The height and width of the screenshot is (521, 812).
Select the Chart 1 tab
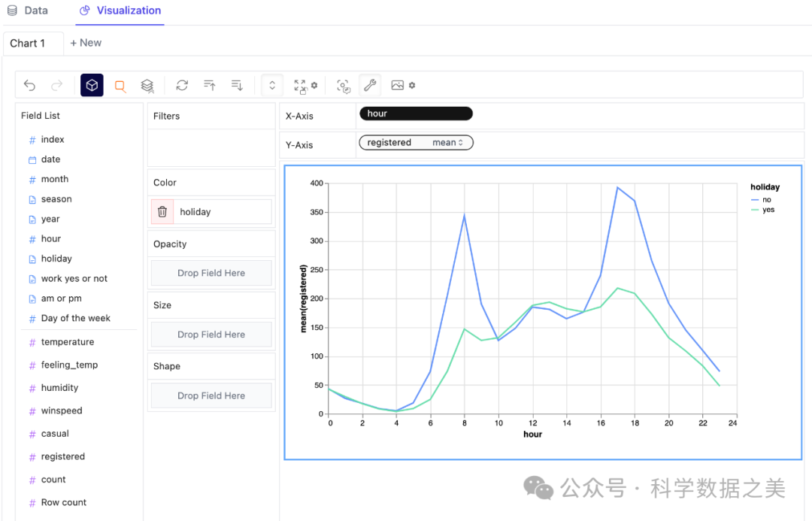point(28,43)
